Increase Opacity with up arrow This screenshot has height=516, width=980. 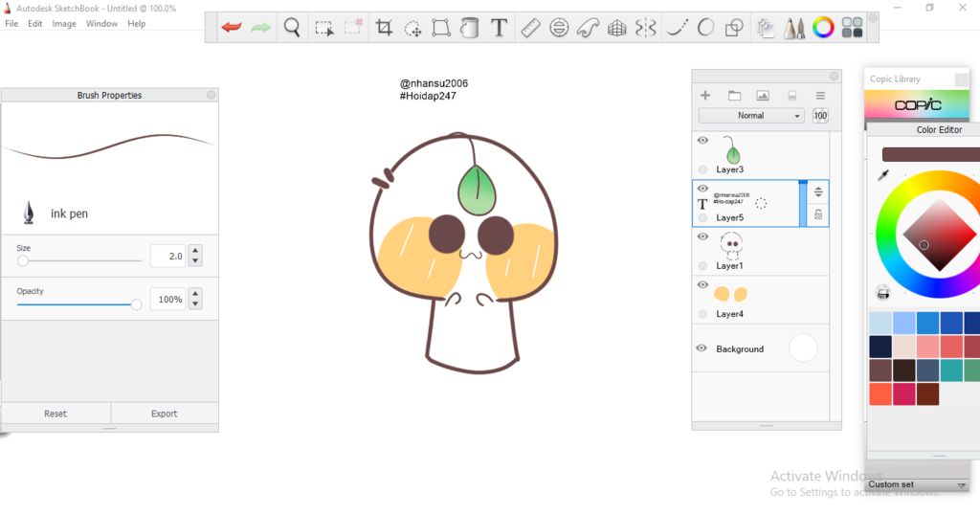click(195, 293)
